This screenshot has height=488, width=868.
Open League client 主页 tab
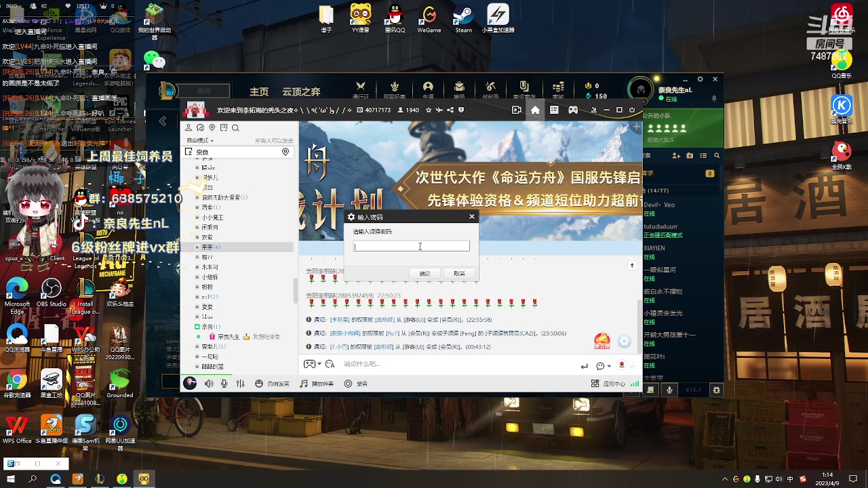point(259,91)
